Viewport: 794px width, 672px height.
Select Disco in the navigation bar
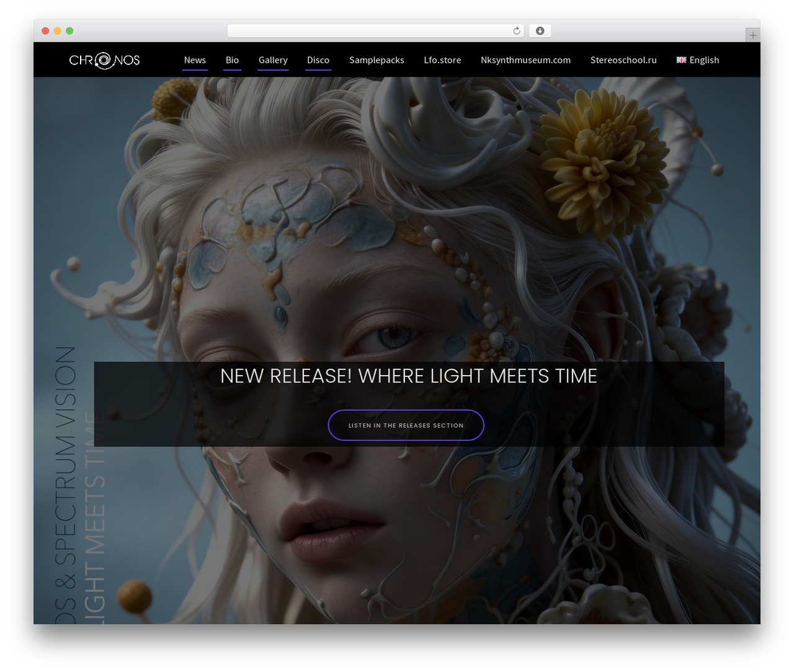pos(318,60)
